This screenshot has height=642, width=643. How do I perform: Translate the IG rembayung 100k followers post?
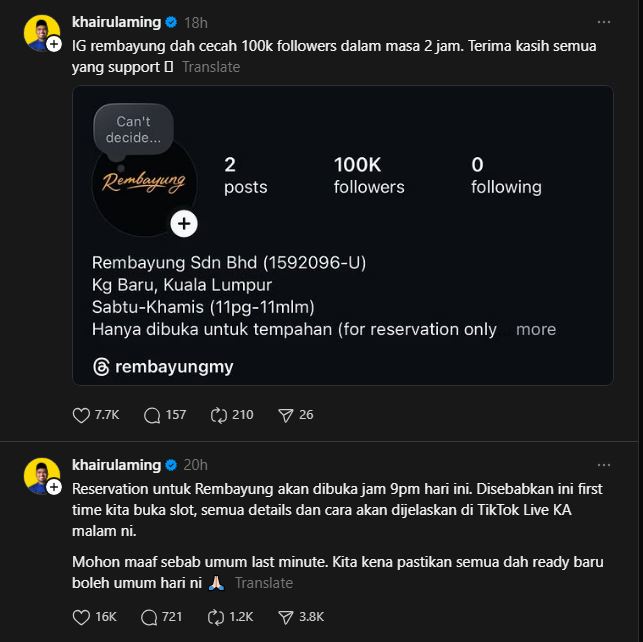[211, 67]
